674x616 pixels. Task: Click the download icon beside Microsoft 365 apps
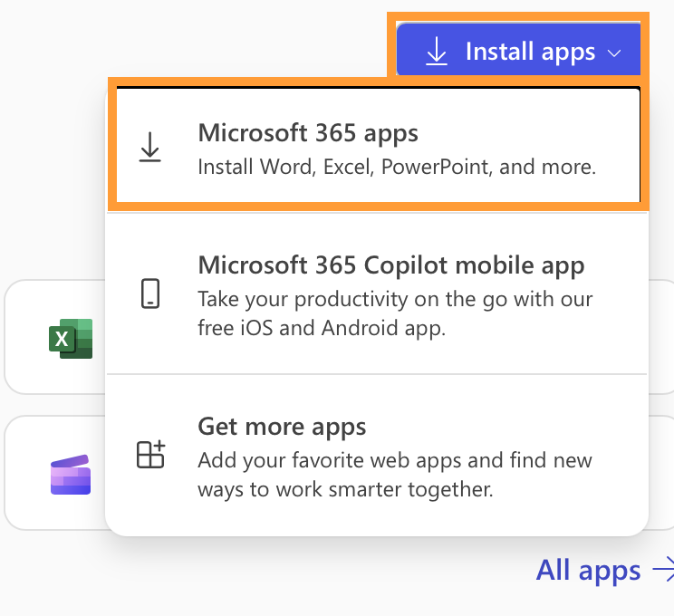pos(150,147)
